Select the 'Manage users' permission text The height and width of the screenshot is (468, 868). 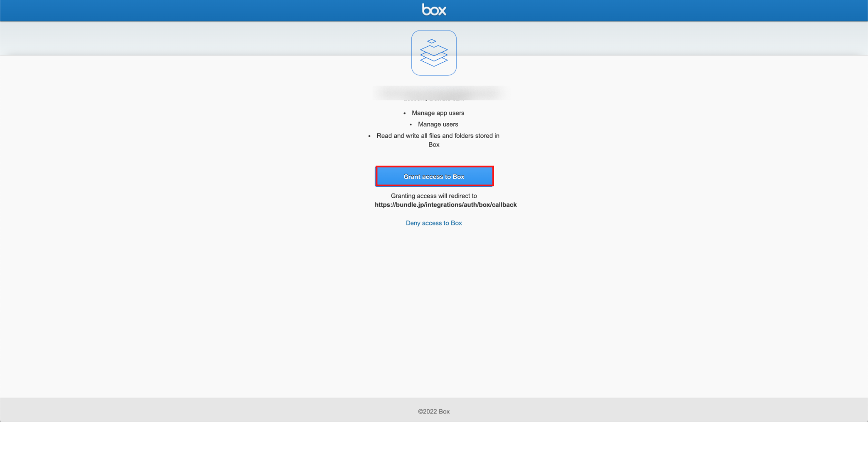(x=438, y=125)
